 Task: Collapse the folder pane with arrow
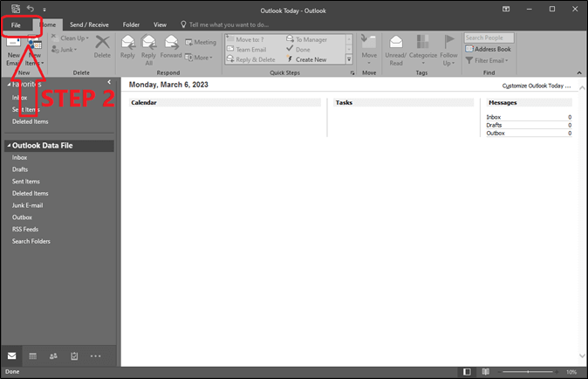pos(109,81)
